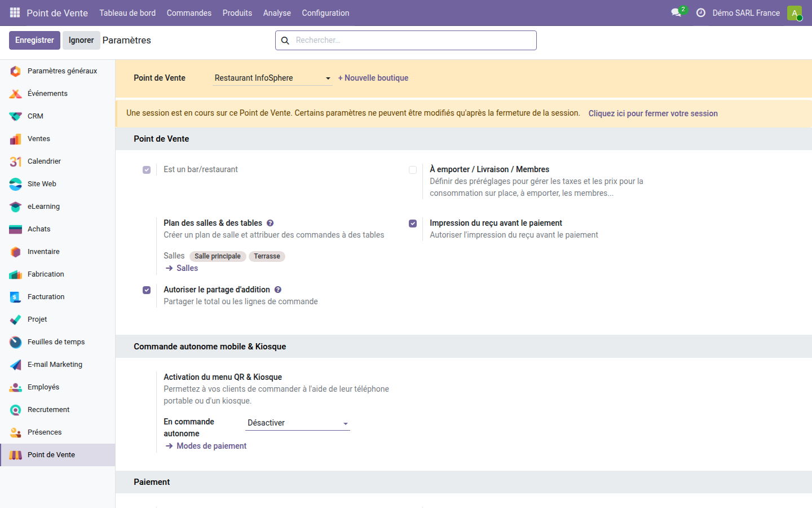812x508 pixels.
Task: Open the Projet settings icon
Action: point(16,319)
